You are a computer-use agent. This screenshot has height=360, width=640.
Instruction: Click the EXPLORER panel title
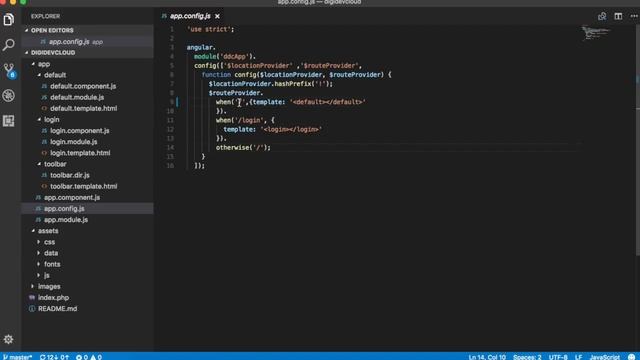point(45,16)
